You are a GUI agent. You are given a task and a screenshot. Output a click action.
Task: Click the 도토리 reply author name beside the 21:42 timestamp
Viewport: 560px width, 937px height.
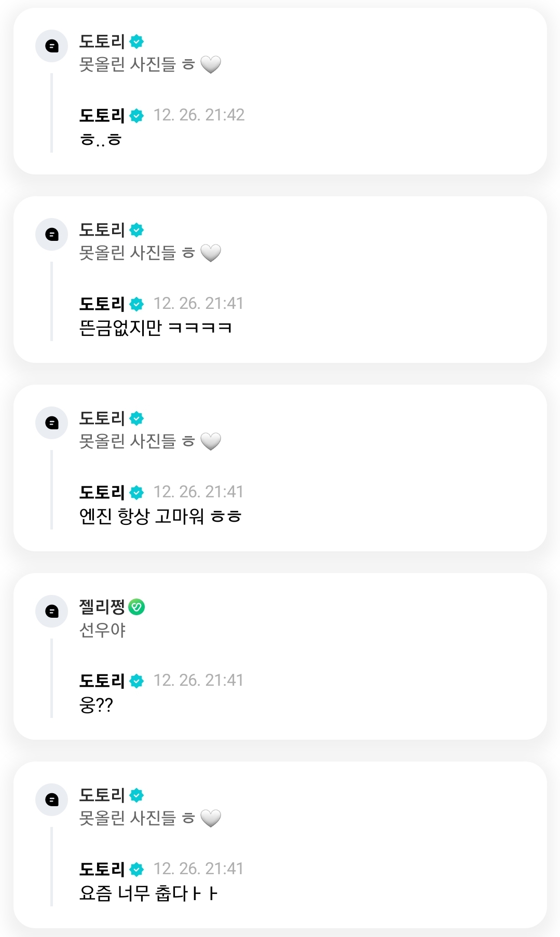pos(102,115)
